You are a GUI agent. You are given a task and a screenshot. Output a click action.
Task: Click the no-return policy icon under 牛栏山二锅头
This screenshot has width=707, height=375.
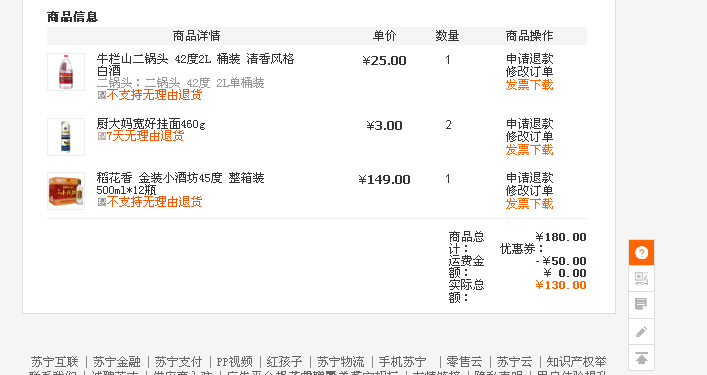[102, 95]
